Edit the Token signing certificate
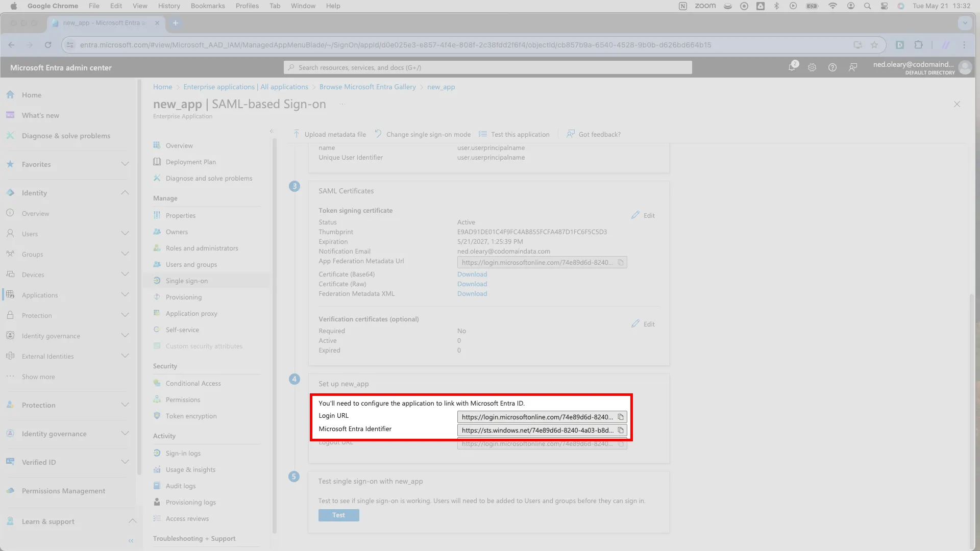The height and width of the screenshot is (551, 980). pos(643,215)
